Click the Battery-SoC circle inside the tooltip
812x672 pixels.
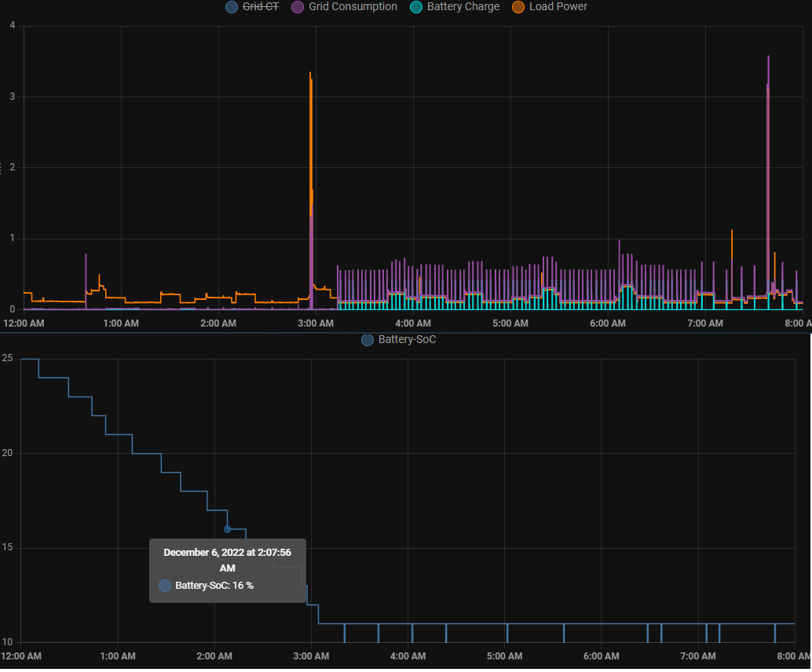(164, 586)
